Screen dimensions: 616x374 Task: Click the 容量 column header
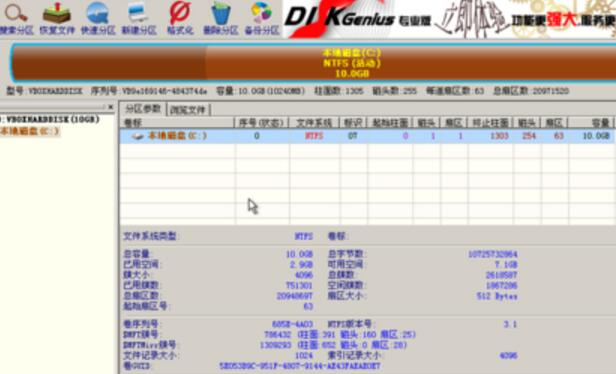(x=590, y=123)
